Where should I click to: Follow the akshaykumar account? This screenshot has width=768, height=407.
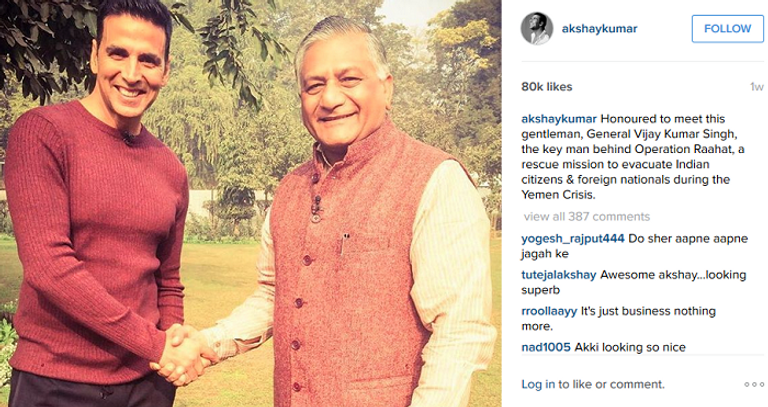click(727, 29)
